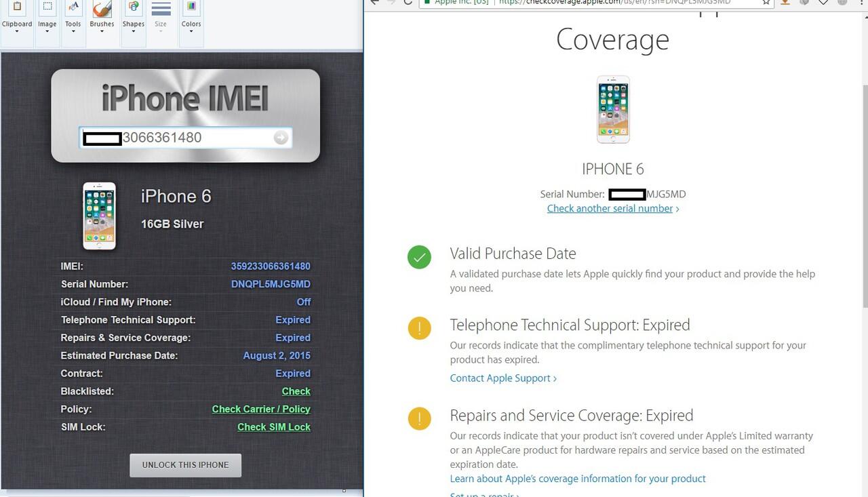Viewport: 868px width, 497px height.
Task: Reload the Apple coverage page
Action: (408, 2)
